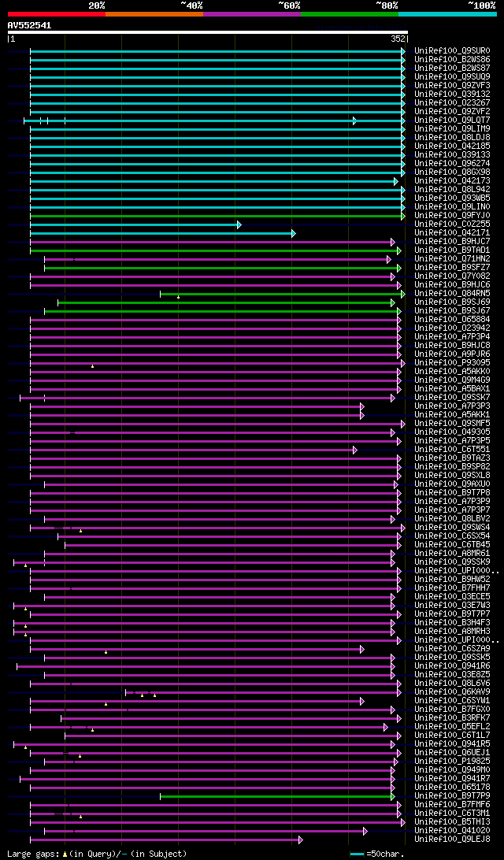Viewport: 504px width, 860px height.
Task: Click label UniRef100_Q9SSK7
Action: coord(453,397)
